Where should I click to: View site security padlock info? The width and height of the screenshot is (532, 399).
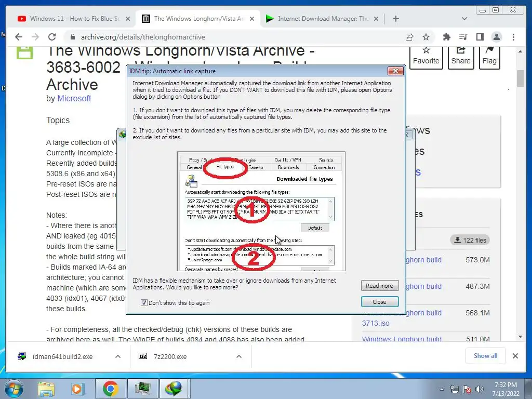(x=72, y=37)
